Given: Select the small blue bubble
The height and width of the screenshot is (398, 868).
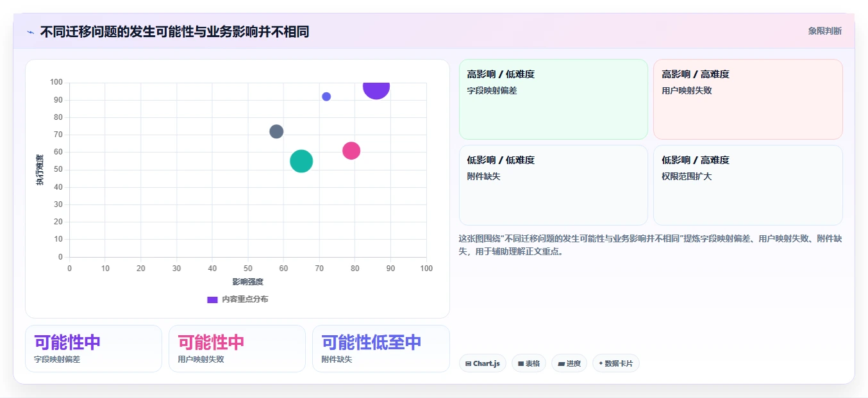Looking at the screenshot, I should (326, 97).
